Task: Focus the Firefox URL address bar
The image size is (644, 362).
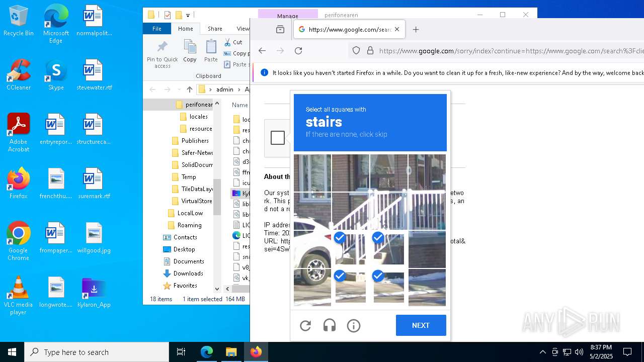Action: click(511, 50)
